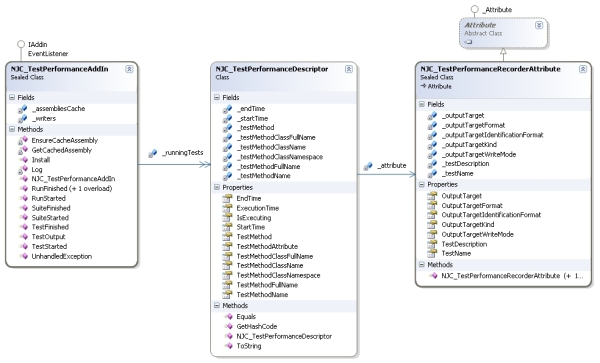Select the TestStarted method
Screen dimensions: 600x363
[x=49, y=246]
